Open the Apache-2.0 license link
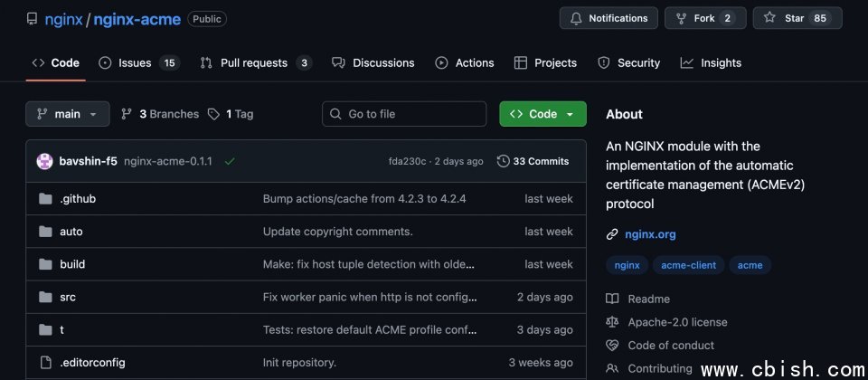Image resolution: width=868 pixels, height=380 pixels. 677,322
